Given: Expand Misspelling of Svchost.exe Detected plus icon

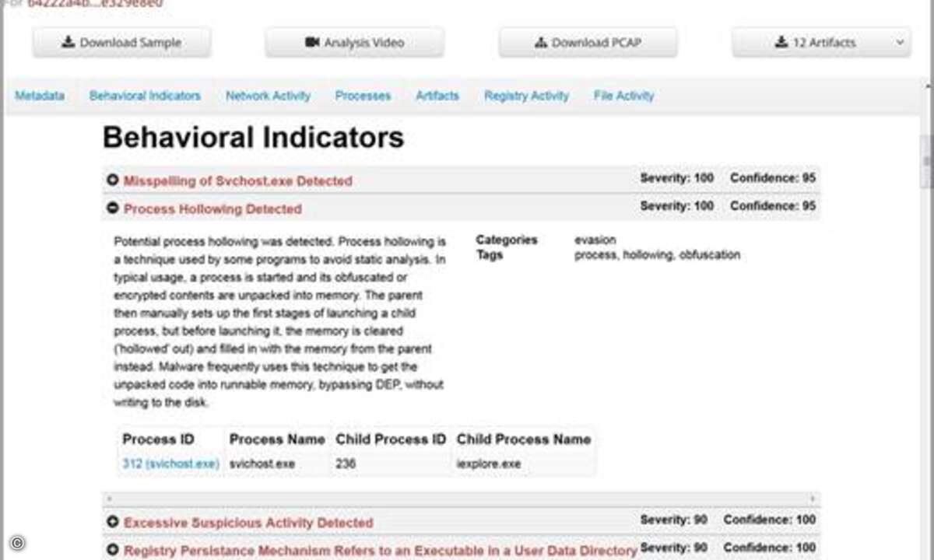Looking at the screenshot, I should (113, 180).
